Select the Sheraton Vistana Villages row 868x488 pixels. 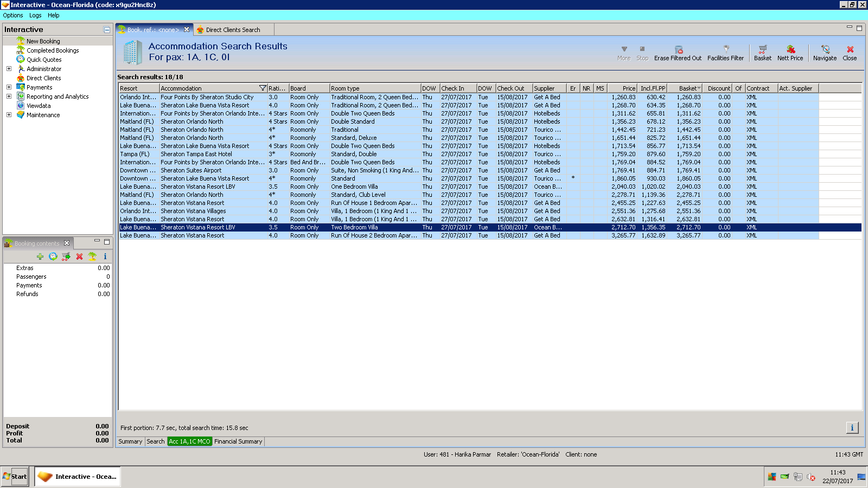[x=490, y=211]
